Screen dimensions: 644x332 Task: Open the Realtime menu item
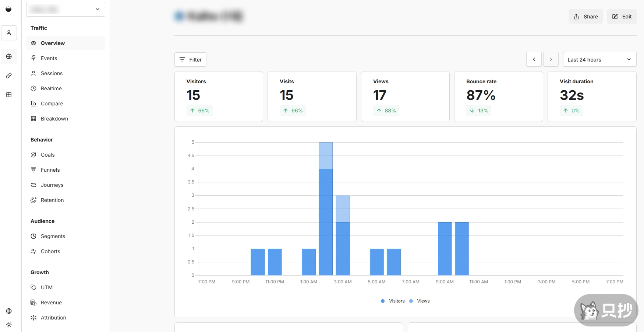coord(51,88)
